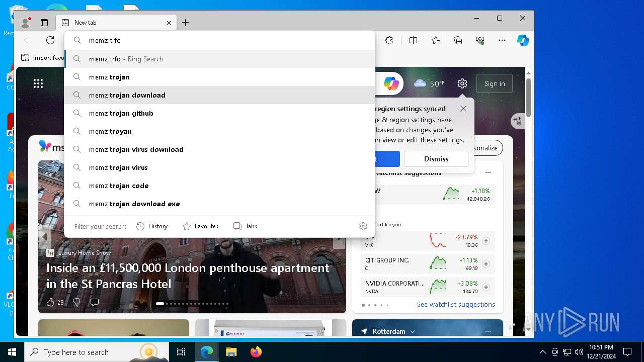Open the volume control in system tray
This screenshot has height=362, width=644.
[x=579, y=352]
